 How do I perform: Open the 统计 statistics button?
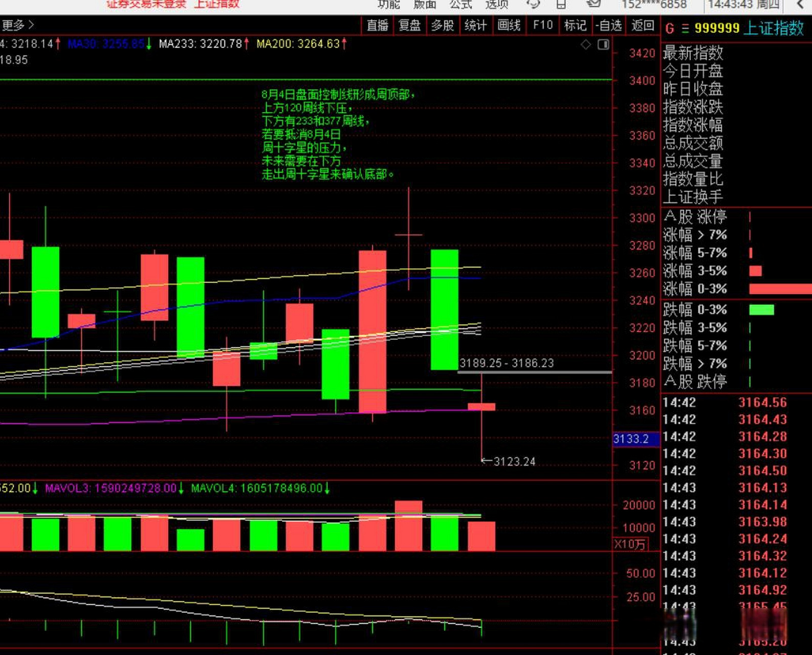pos(475,25)
